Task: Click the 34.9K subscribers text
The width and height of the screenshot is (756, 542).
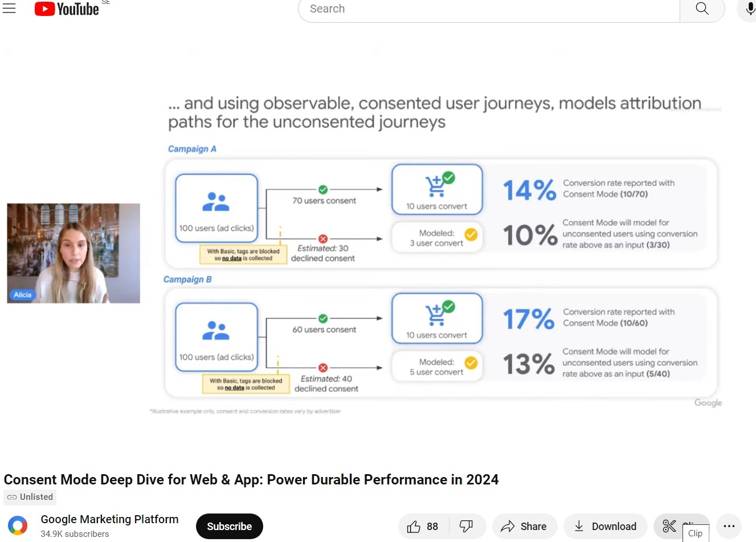Action: pos(75,534)
